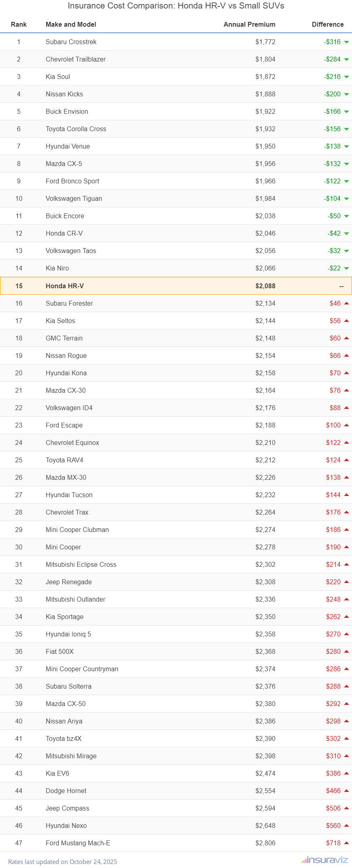Click the green down arrow beside -$316
This screenshot has height=868, width=352.
(x=346, y=42)
